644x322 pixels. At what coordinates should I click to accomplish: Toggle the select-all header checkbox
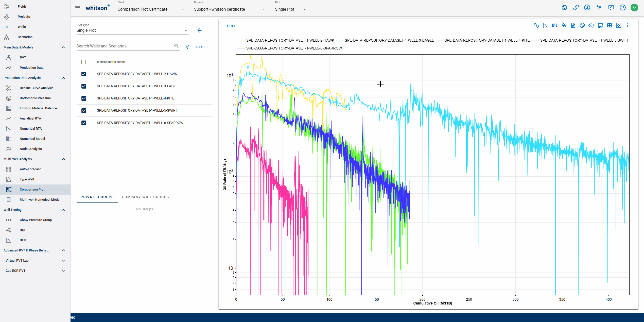click(x=84, y=62)
